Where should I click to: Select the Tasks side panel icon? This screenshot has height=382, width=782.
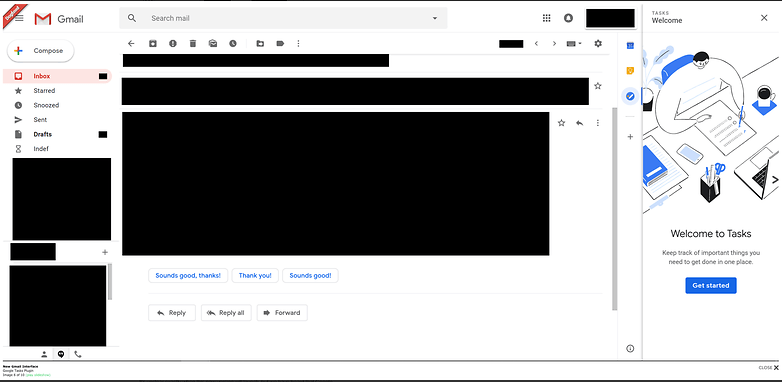[630, 96]
